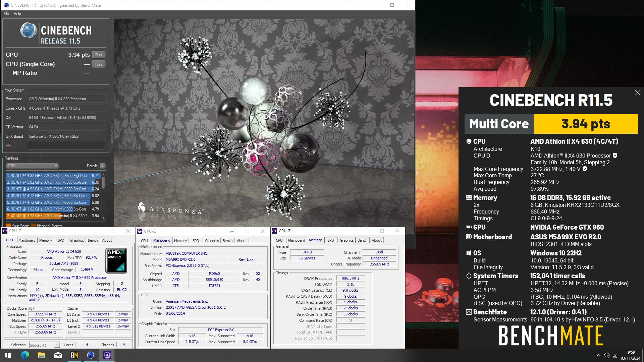Click Multiplier value x14.0
The height and width of the screenshot is (362, 644).
[x=46, y=320]
